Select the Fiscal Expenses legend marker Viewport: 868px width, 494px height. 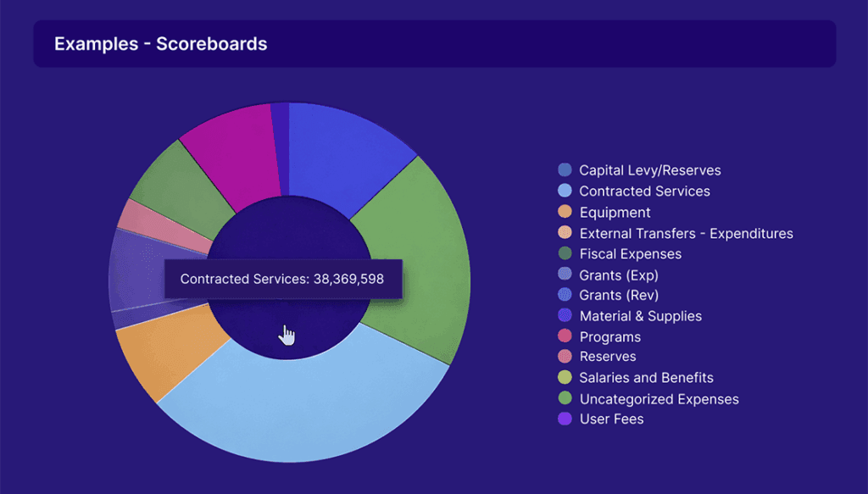[x=565, y=253]
